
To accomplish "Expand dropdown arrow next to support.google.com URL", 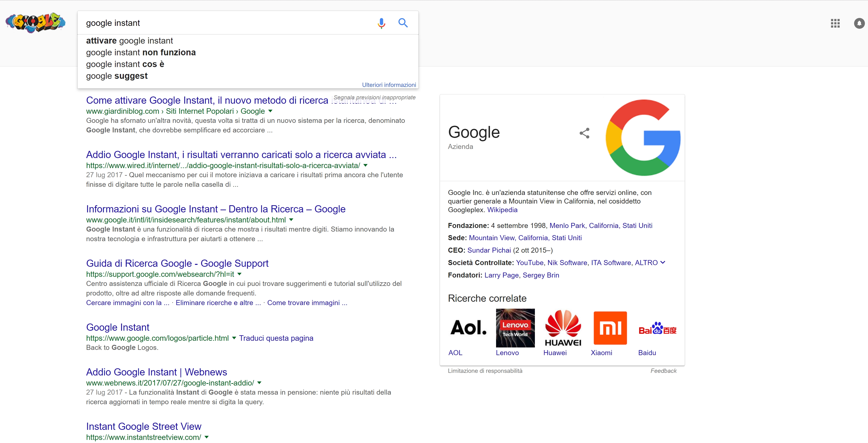I will pos(239,274).
